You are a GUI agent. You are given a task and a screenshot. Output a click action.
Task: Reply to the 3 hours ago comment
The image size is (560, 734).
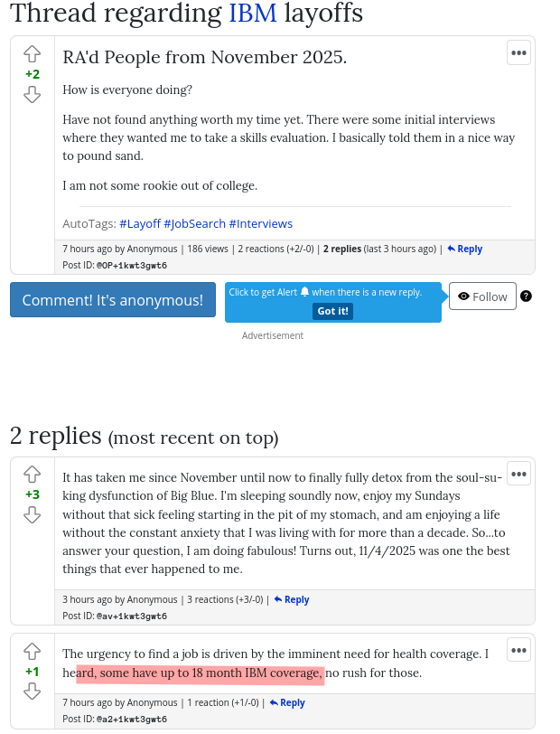point(292,599)
